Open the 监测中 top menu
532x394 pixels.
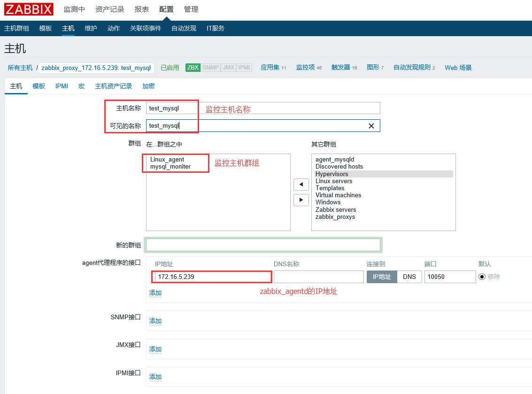[74, 9]
